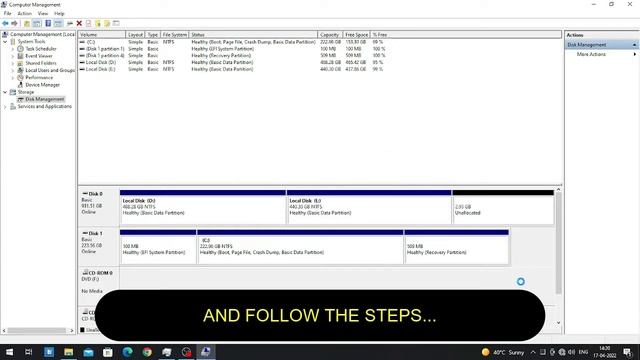Click the Shared Folders icon in tree
The image size is (640, 360).
coord(20,63)
